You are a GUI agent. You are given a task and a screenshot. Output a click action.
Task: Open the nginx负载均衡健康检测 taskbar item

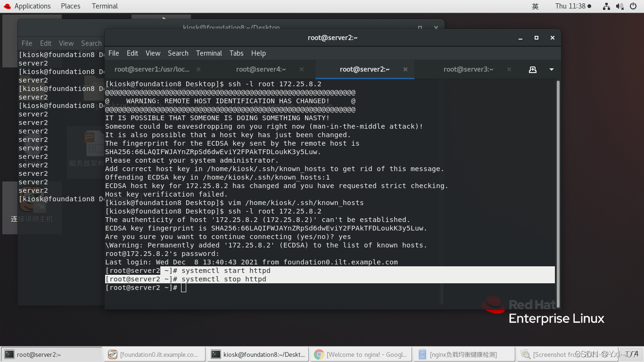coord(464,354)
